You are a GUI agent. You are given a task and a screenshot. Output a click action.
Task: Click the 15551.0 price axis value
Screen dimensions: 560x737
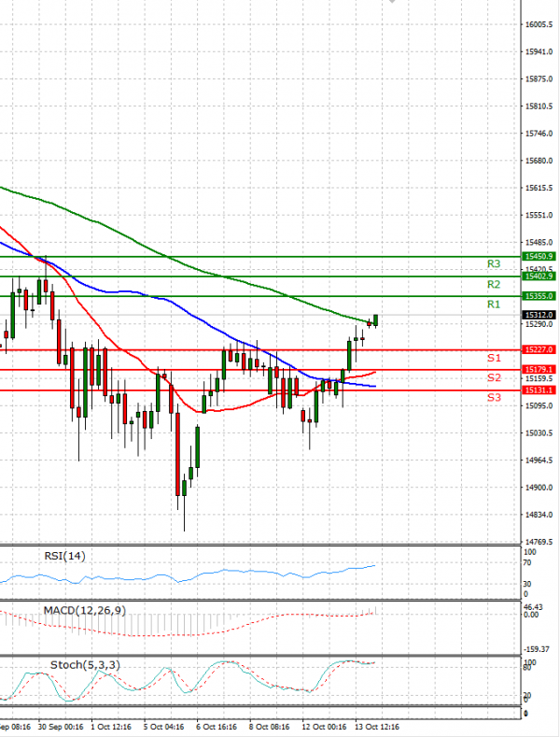pos(539,215)
